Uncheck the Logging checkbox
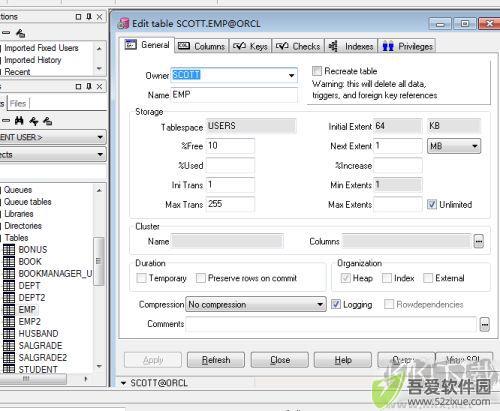500x411 pixels. 336,304
